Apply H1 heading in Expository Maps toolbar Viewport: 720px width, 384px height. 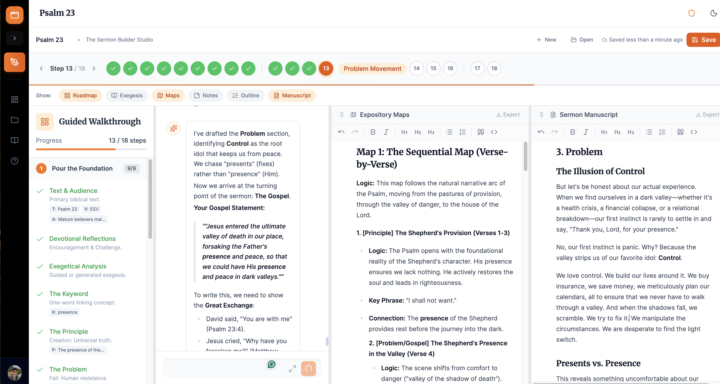(x=404, y=132)
